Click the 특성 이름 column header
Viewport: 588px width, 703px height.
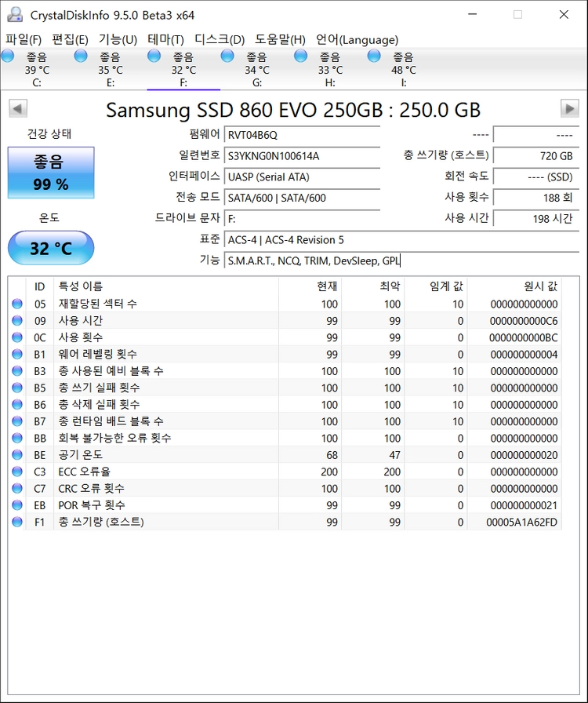166,286
